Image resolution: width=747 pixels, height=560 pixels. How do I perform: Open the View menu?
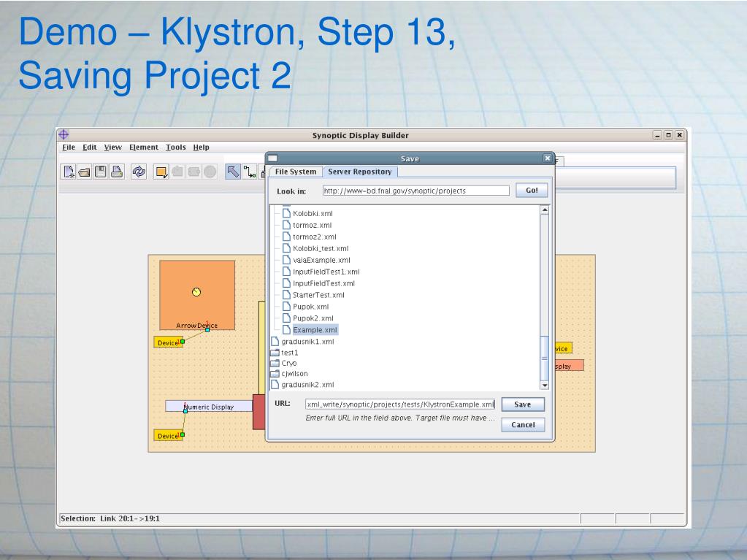[x=113, y=147]
